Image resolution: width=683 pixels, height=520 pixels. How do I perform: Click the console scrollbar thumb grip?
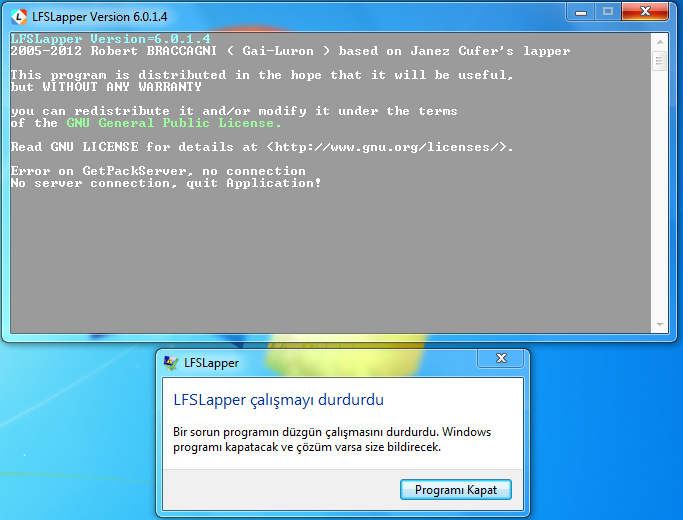659,61
